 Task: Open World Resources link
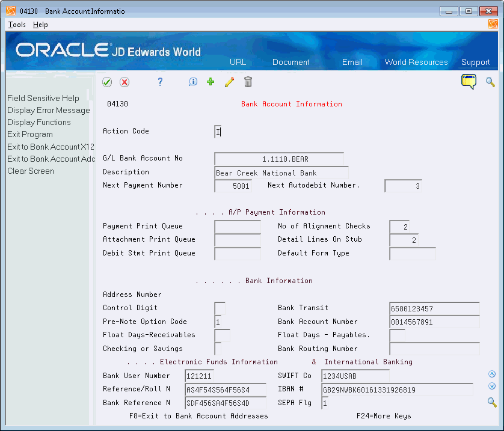click(x=416, y=62)
